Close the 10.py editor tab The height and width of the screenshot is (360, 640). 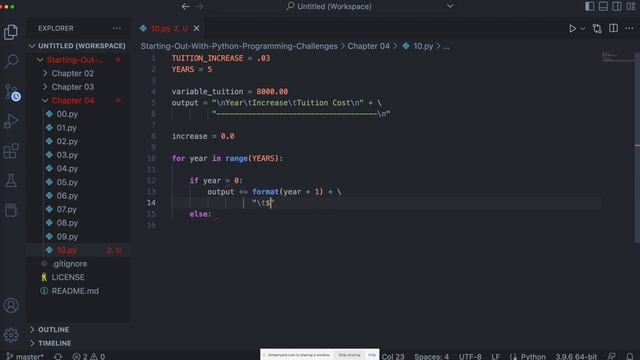coord(196,28)
